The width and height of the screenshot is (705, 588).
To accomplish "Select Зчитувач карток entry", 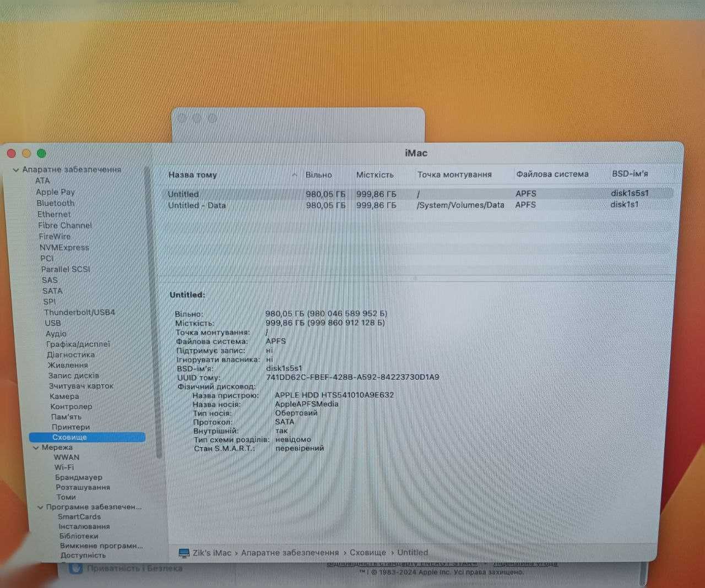I will 81,386.
